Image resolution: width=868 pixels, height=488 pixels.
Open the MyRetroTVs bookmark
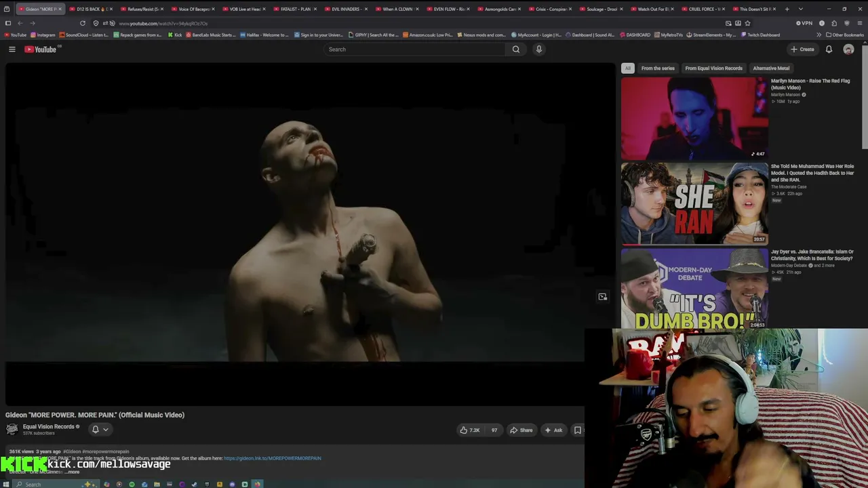coord(669,35)
